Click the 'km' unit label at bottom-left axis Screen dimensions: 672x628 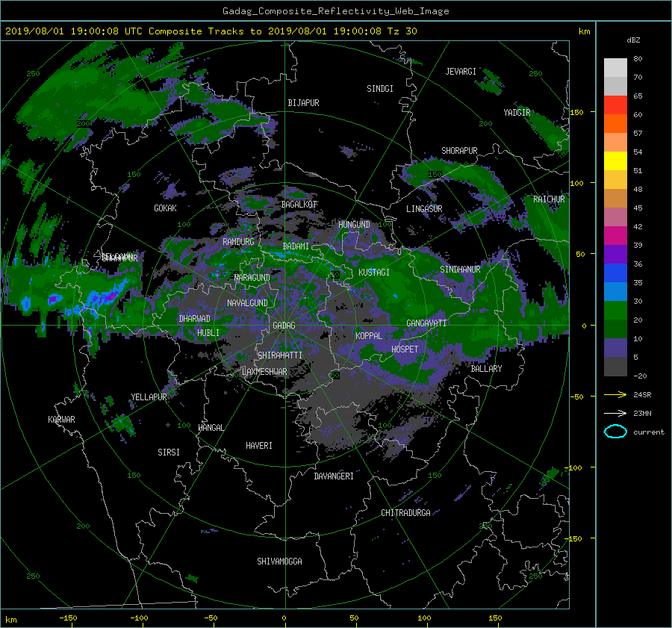pos(10,620)
